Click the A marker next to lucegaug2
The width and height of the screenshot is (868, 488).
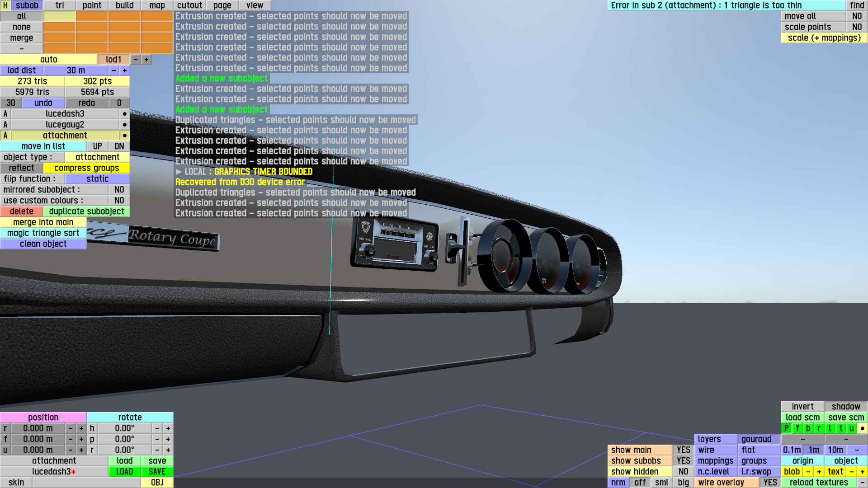(x=5, y=125)
